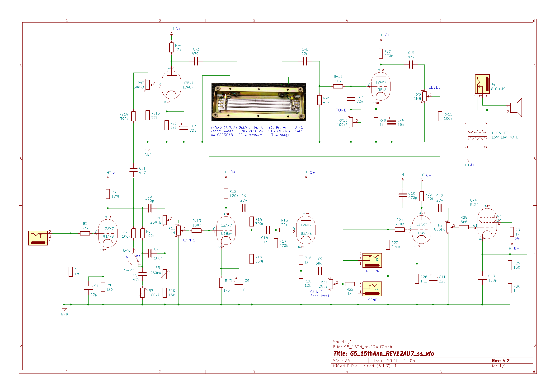The image size is (555, 392).
Task: Click the C13 100µ electrolytic capacitor symbol
Action: [483, 278]
